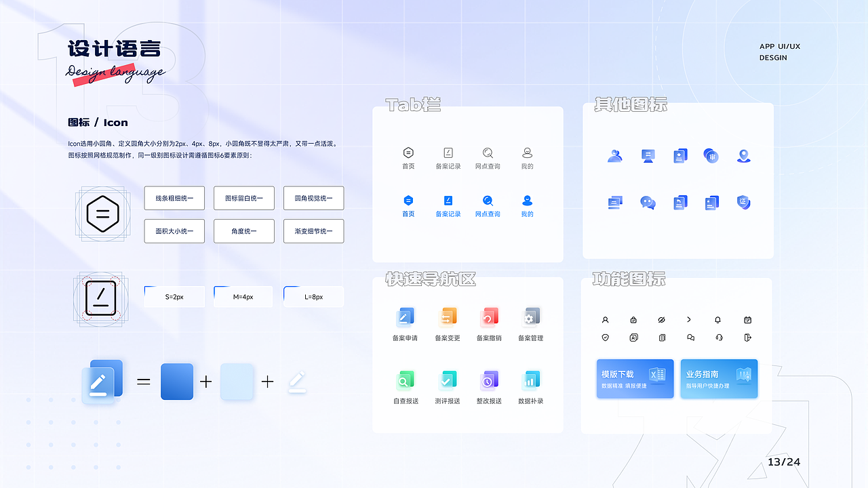Select the gray inactive 我的 tab
Screen dimensions: 868x488
click(x=528, y=159)
